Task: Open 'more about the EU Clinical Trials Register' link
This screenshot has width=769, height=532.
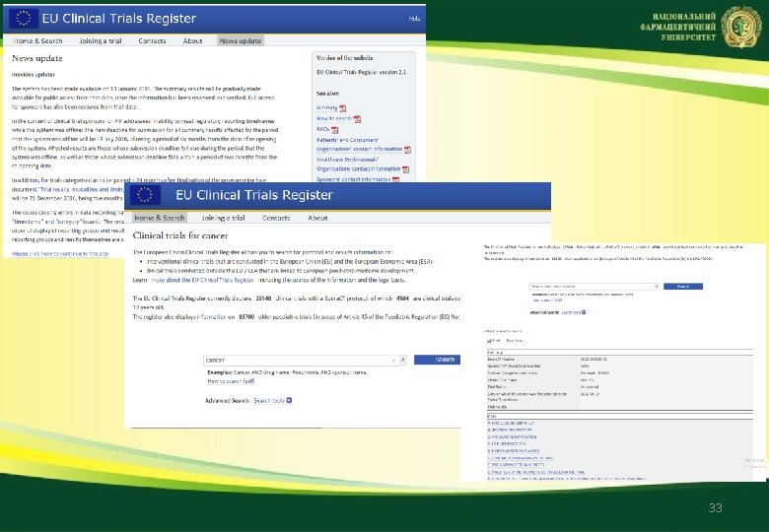Action: 202,280
